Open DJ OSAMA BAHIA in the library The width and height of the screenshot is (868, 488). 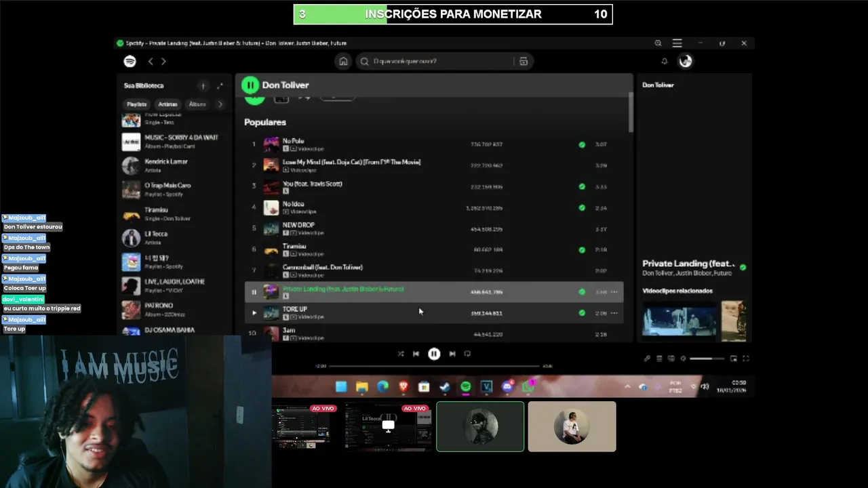(x=174, y=331)
